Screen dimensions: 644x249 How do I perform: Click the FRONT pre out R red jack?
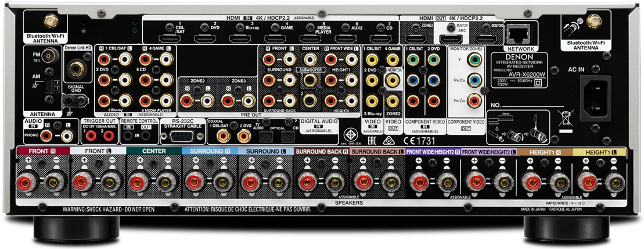pyautogui.click(x=269, y=60)
